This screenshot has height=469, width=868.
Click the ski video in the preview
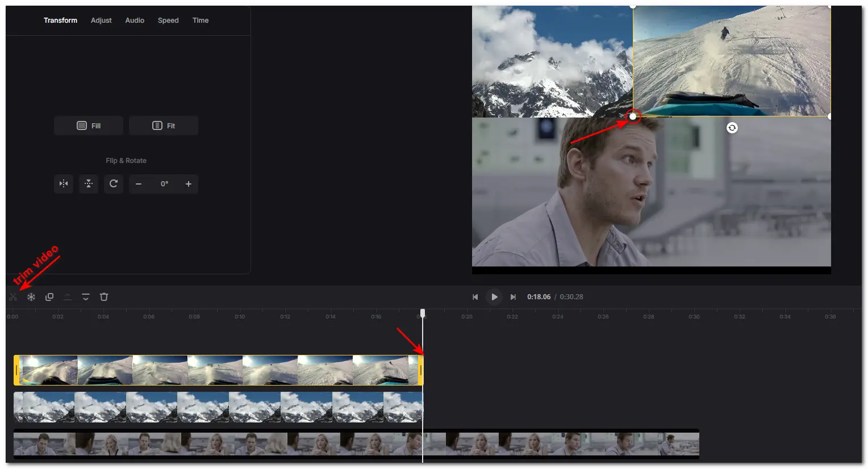coord(732,61)
